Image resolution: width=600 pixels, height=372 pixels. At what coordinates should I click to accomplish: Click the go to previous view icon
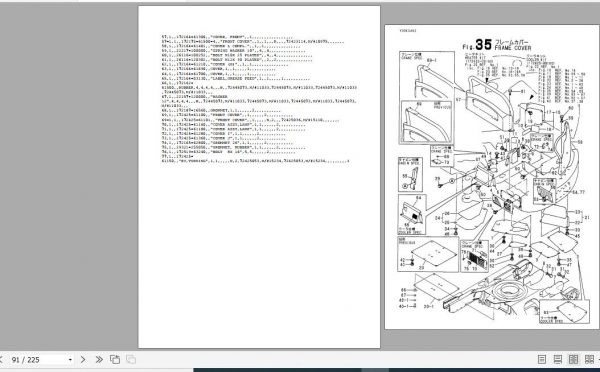pos(115,360)
